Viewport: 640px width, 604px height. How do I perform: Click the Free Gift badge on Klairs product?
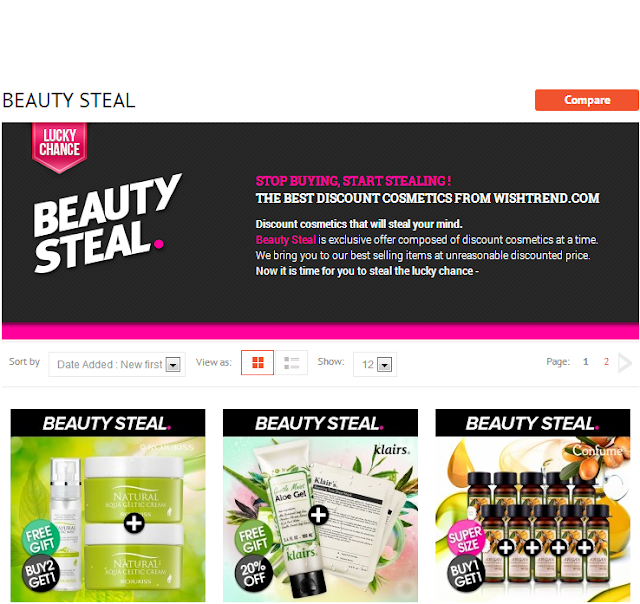coord(253,539)
